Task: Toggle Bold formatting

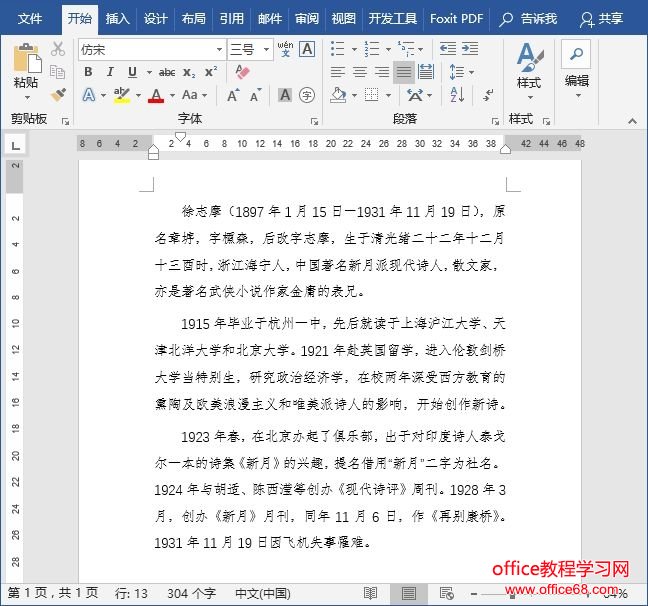Action: tap(88, 72)
